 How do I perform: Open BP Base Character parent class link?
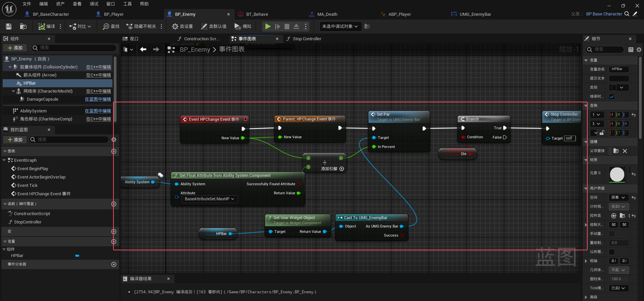point(604,14)
